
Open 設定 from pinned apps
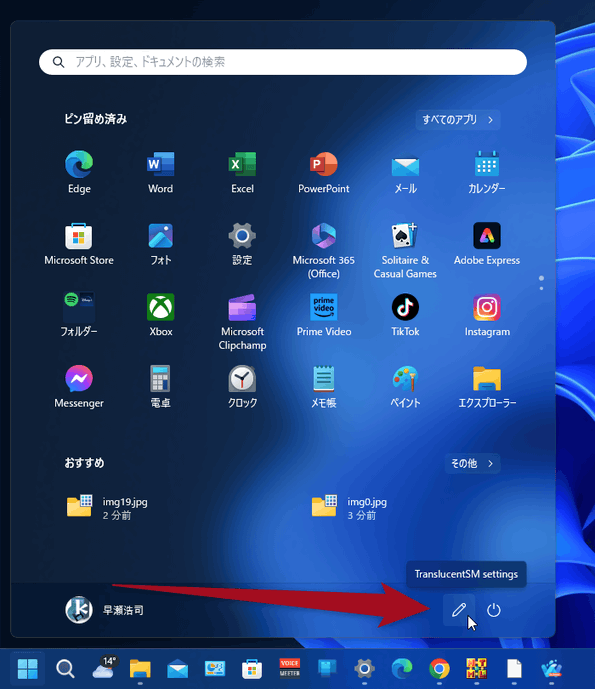coord(242,244)
